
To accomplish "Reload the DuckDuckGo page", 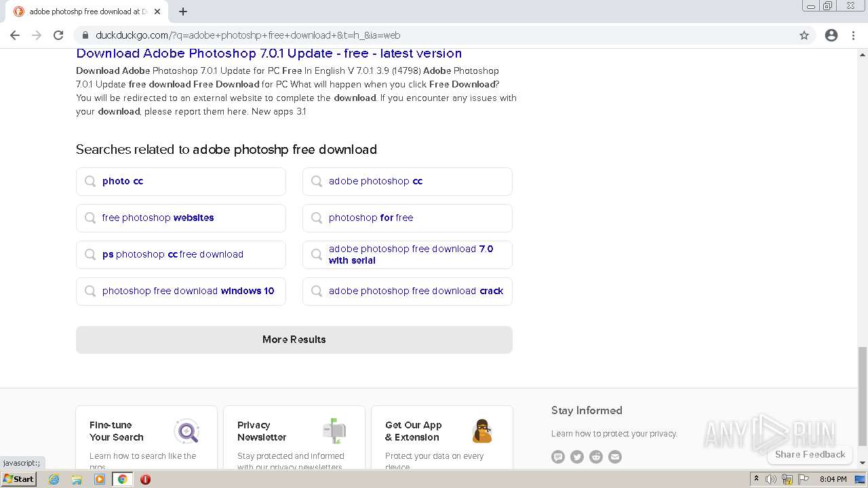I will pos(58,35).
